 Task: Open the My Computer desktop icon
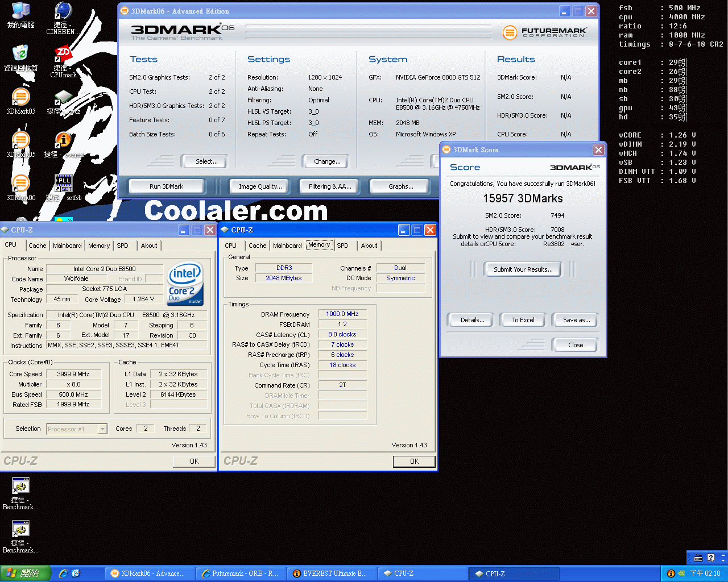pyautogui.click(x=20, y=15)
